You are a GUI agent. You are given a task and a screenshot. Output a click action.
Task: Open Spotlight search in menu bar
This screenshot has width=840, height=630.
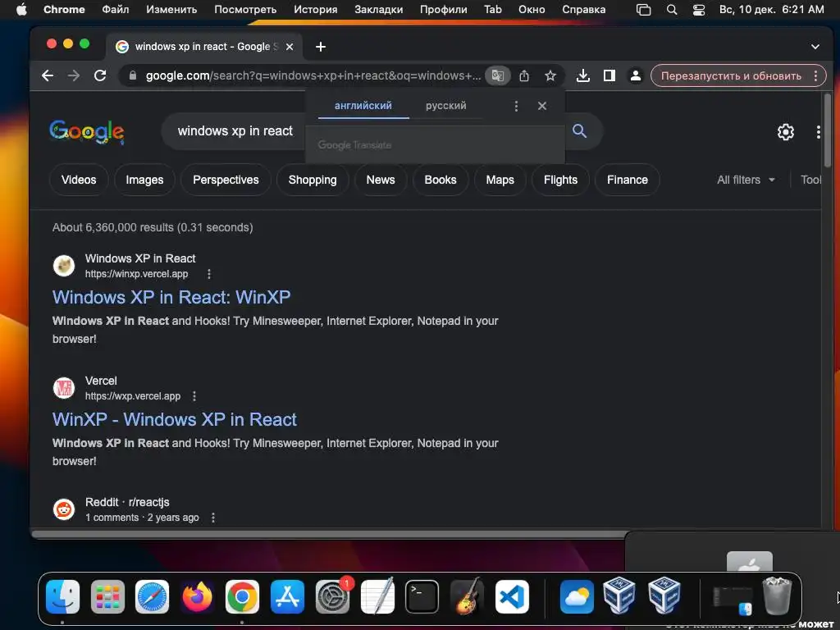[x=671, y=9]
